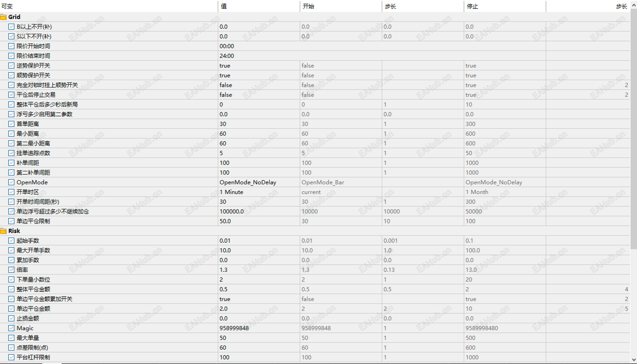Uncheck the OpenMode parameter checkbox
Viewport: 637px width, 364px height.
point(11,182)
